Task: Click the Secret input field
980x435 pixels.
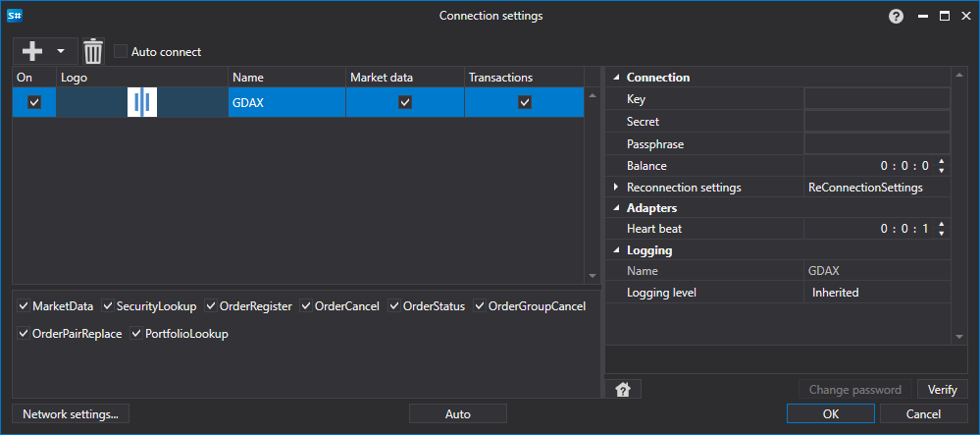Action: pos(877,122)
